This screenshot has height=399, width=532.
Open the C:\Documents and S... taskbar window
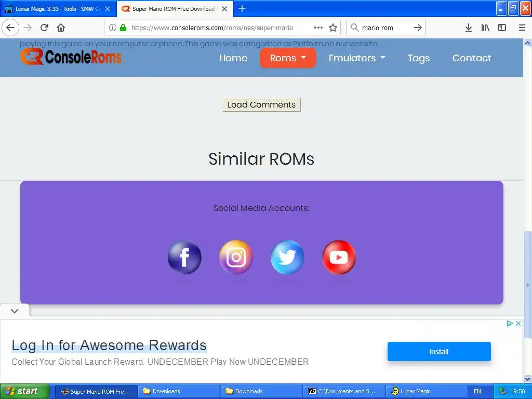tap(344, 392)
